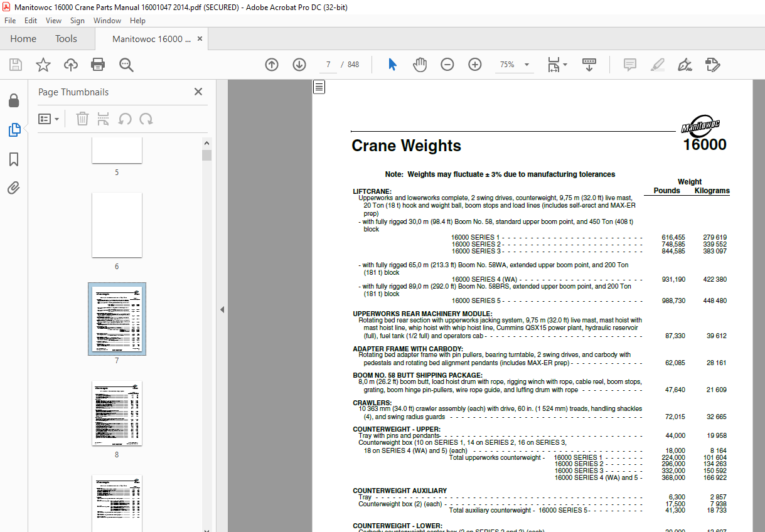Open the File menu

coord(11,21)
